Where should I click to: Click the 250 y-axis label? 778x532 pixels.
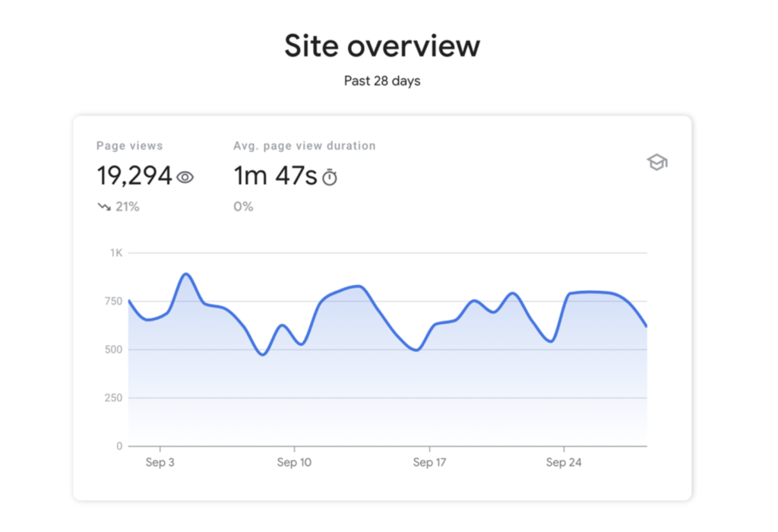113,397
